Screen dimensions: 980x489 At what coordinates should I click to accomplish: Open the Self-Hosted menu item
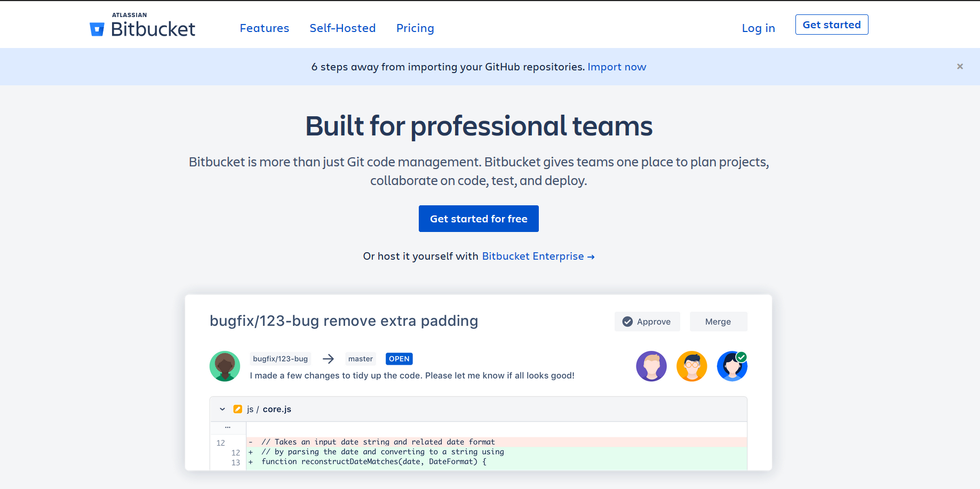point(342,28)
